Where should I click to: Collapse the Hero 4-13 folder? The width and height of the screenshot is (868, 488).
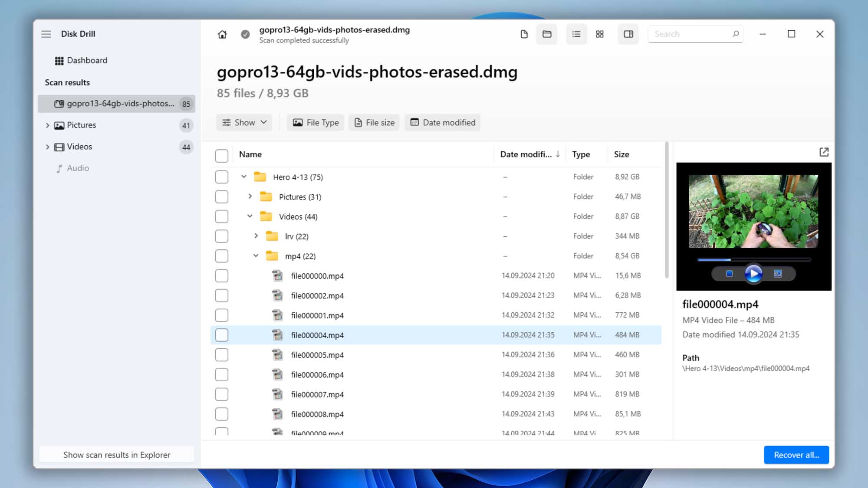click(244, 177)
